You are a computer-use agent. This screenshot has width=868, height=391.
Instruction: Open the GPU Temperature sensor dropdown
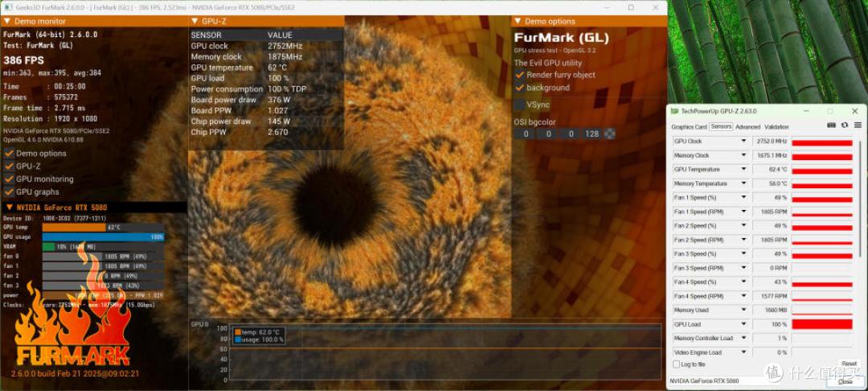coord(744,170)
